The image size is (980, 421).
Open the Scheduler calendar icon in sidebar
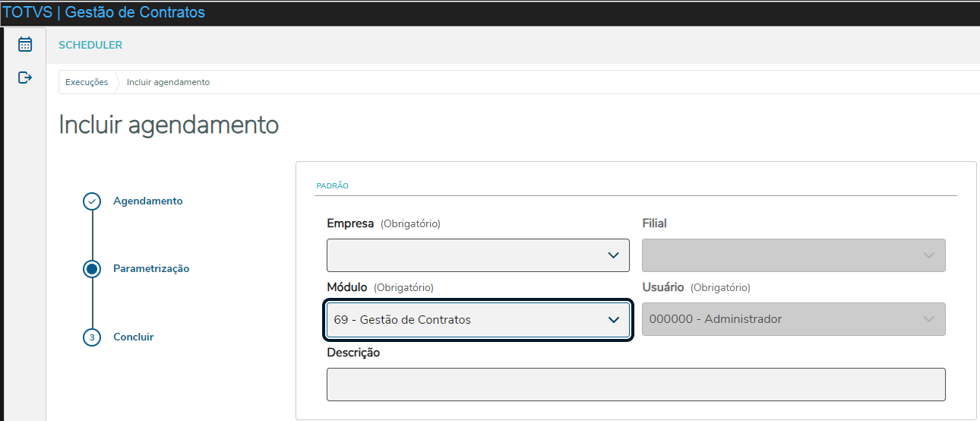[25, 44]
